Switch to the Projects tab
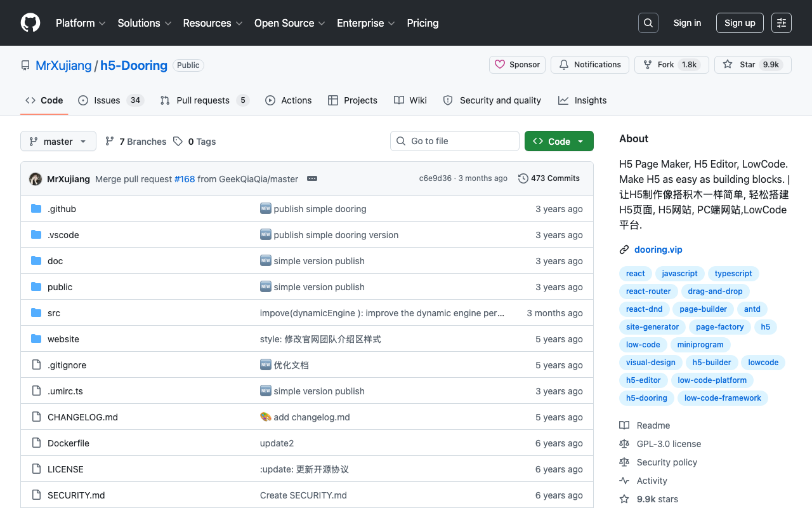The image size is (812, 508). [353, 100]
